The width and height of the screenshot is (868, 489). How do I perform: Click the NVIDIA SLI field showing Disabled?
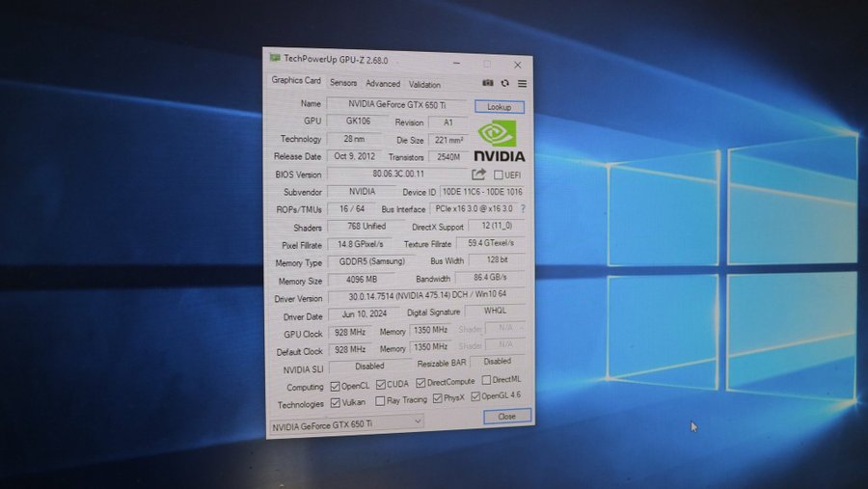pos(369,366)
